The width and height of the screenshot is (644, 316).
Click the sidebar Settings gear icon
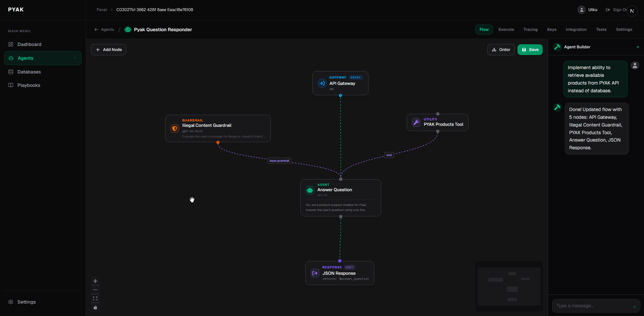click(11, 302)
